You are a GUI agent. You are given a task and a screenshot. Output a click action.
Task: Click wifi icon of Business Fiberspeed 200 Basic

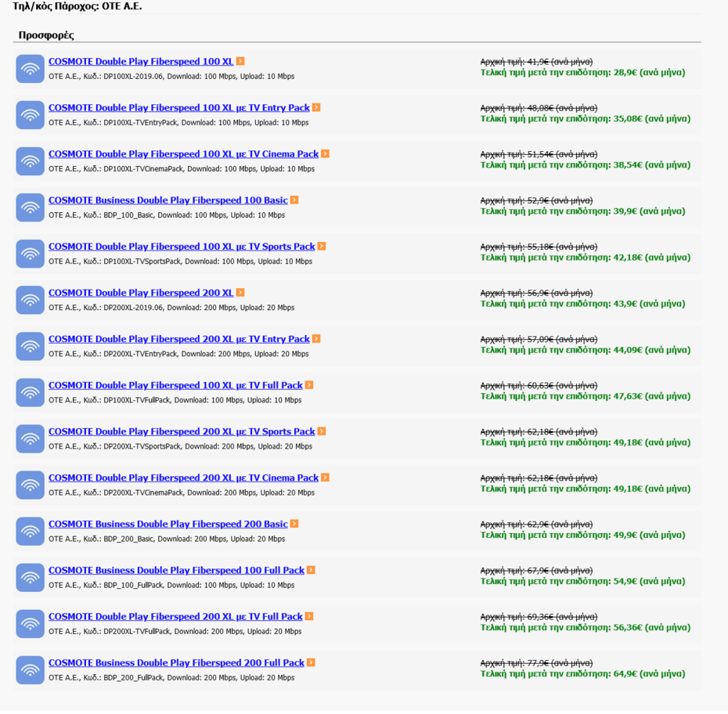tap(31, 532)
